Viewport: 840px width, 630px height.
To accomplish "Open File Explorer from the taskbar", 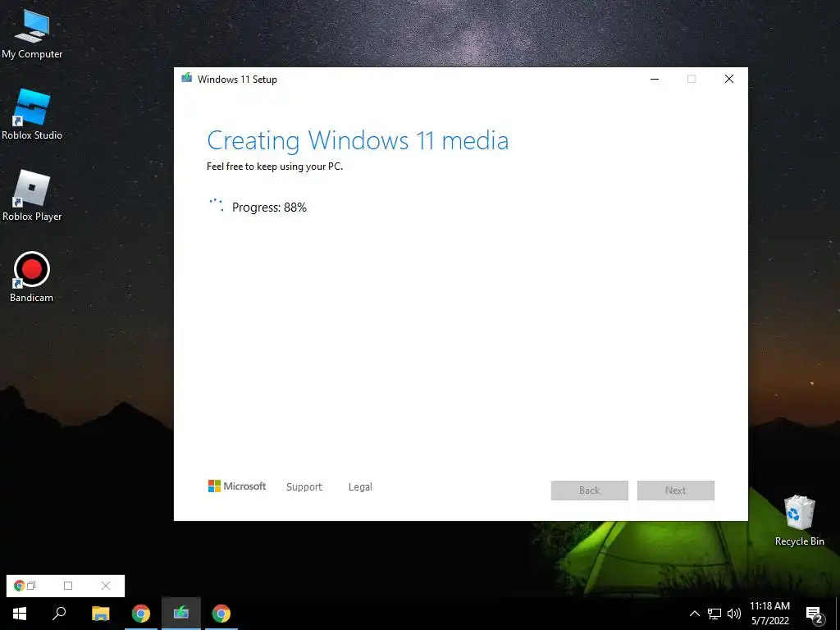I will [100, 614].
